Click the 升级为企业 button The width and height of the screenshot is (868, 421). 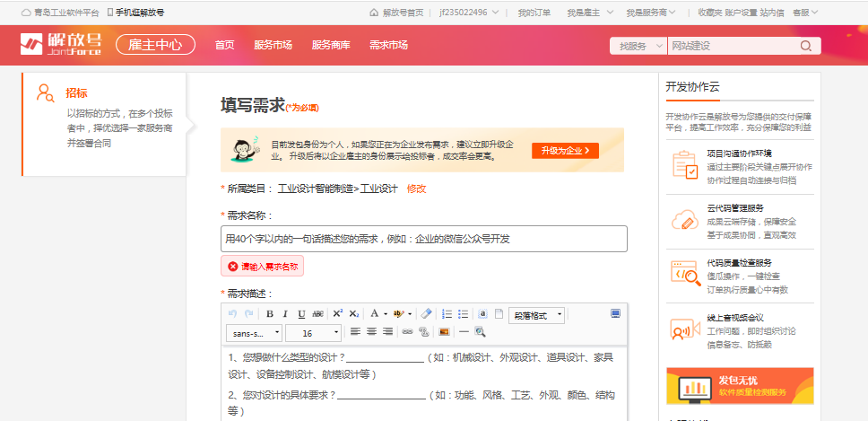(564, 151)
